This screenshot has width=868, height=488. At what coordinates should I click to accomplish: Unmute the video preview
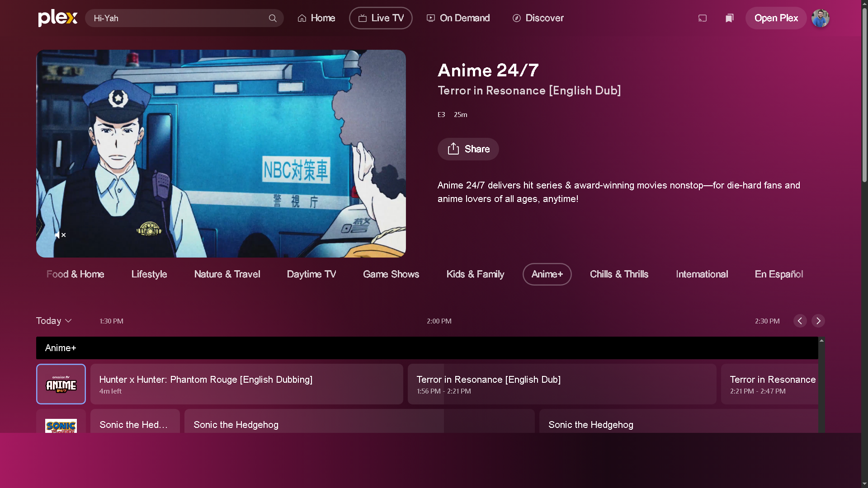(x=60, y=235)
